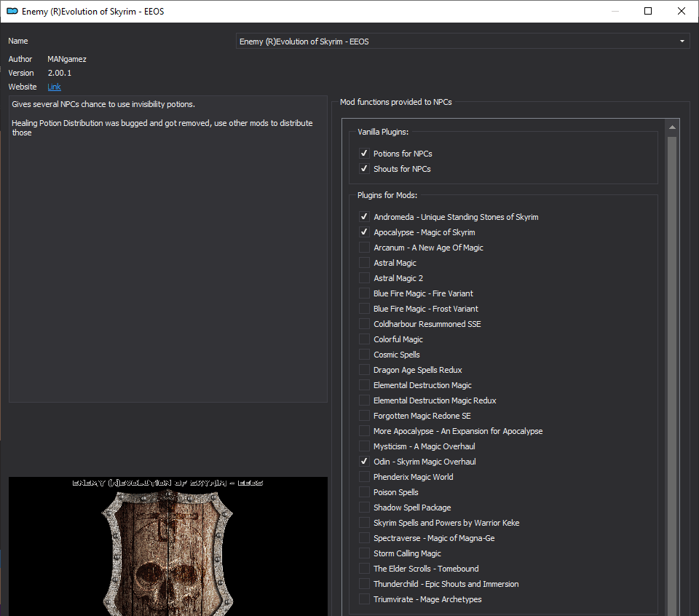This screenshot has width=699, height=616.
Task: Tick Forgotten Magic Redone SE
Action: tap(364, 416)
